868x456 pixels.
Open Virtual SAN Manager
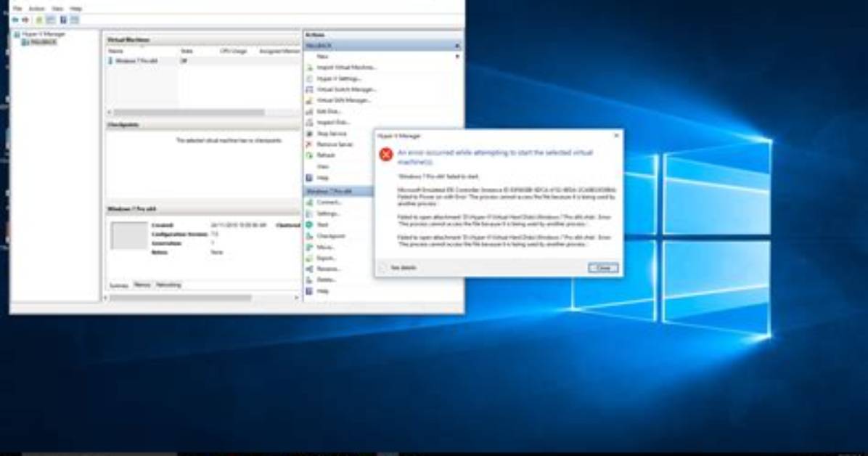click(343, 100)
